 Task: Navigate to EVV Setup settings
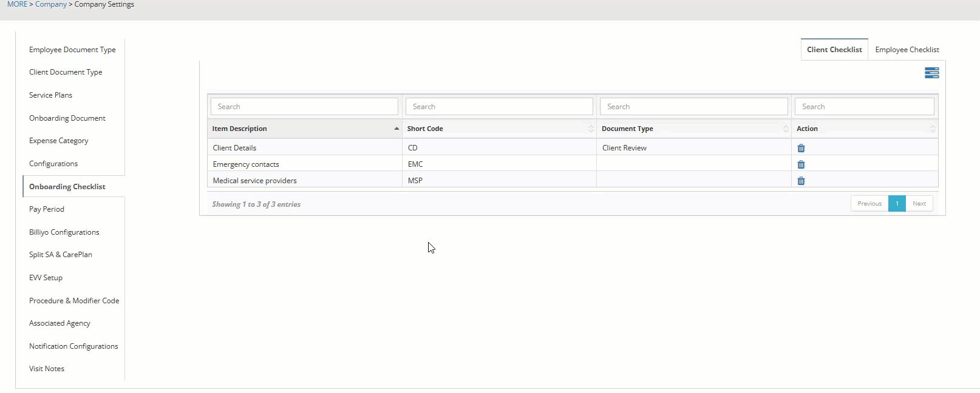tap(46, 278)
